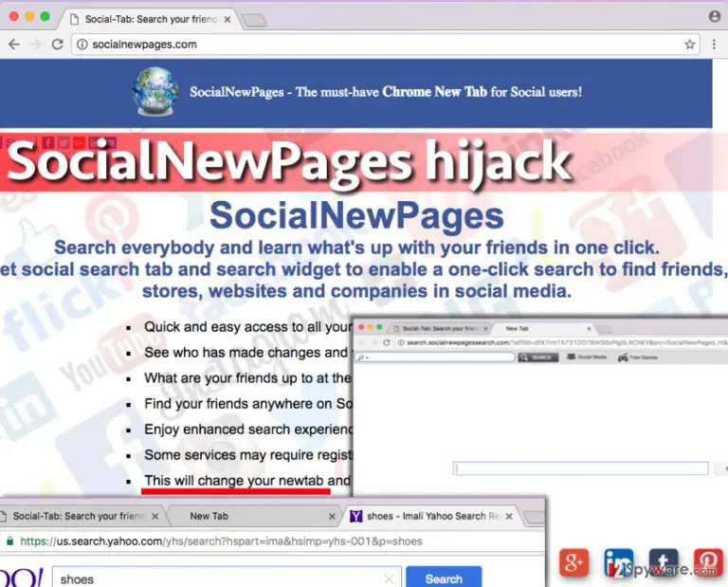Bookmark this page with the star icon
728x587 pixels.
pyautogui.click(x=689, y=45)
